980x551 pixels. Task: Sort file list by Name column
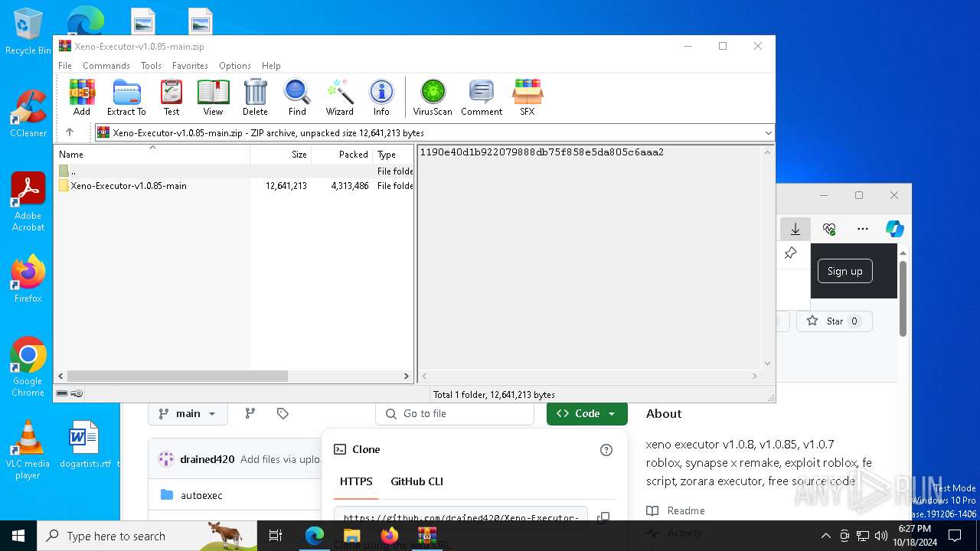(x=152, y=155)
